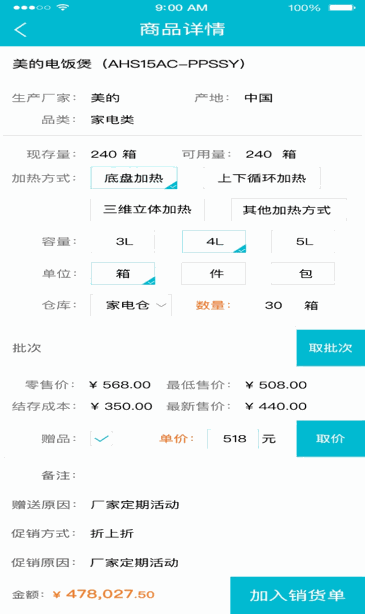Choose 三维立体加热 heating method
Image resolution: width=365 pixels, height=614 pixels.
[147, 209]
